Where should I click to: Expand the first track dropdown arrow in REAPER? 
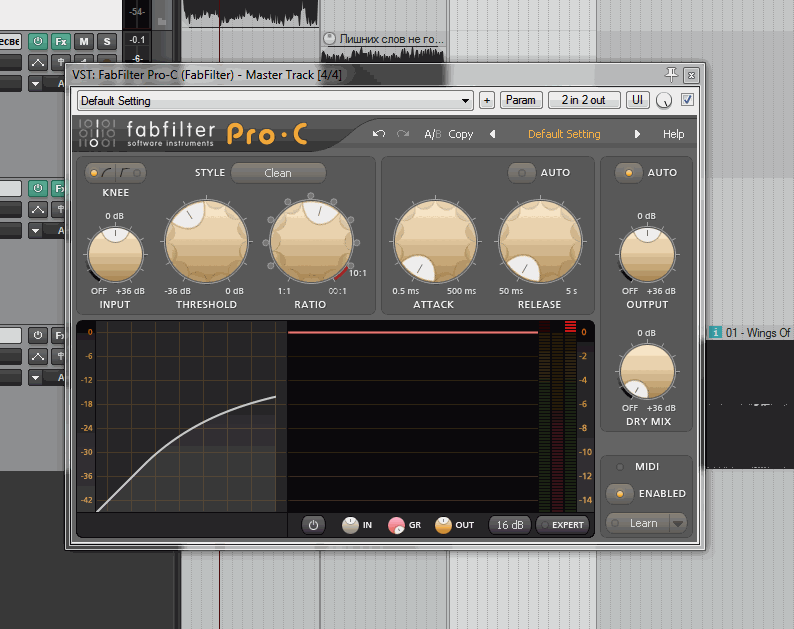(x=35, y=84)
